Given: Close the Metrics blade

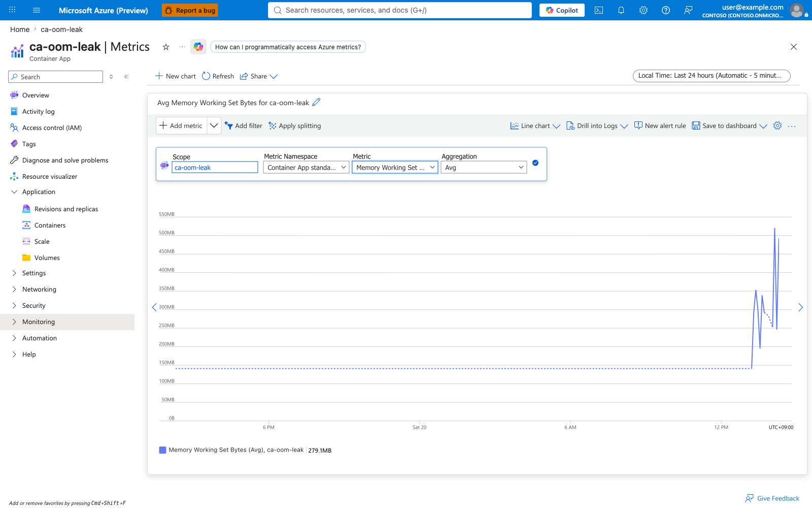Looking at the screenshot, I should [x=794, y=47].
